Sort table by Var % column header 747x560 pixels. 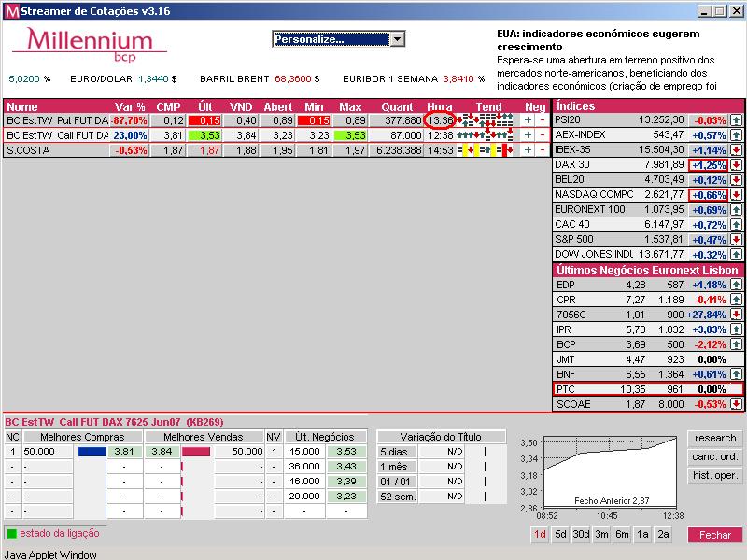130,106
